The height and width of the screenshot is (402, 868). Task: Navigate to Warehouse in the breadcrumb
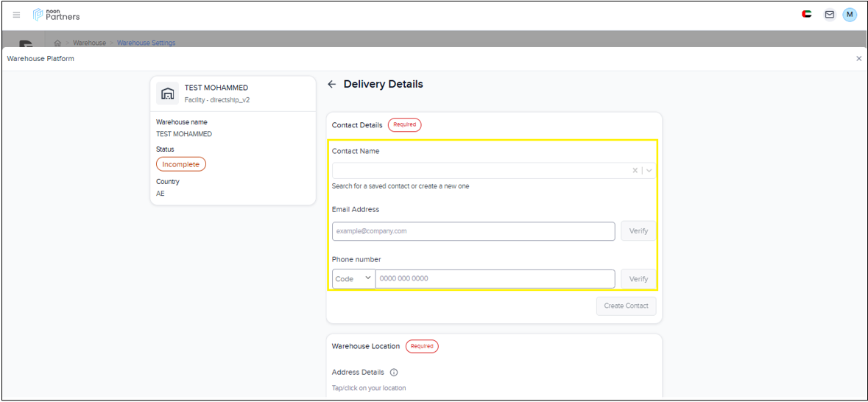click(x=89, y=43)
